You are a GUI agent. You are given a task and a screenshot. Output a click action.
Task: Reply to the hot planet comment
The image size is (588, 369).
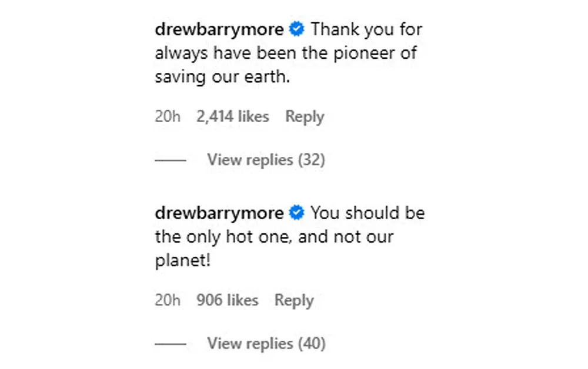295,300
